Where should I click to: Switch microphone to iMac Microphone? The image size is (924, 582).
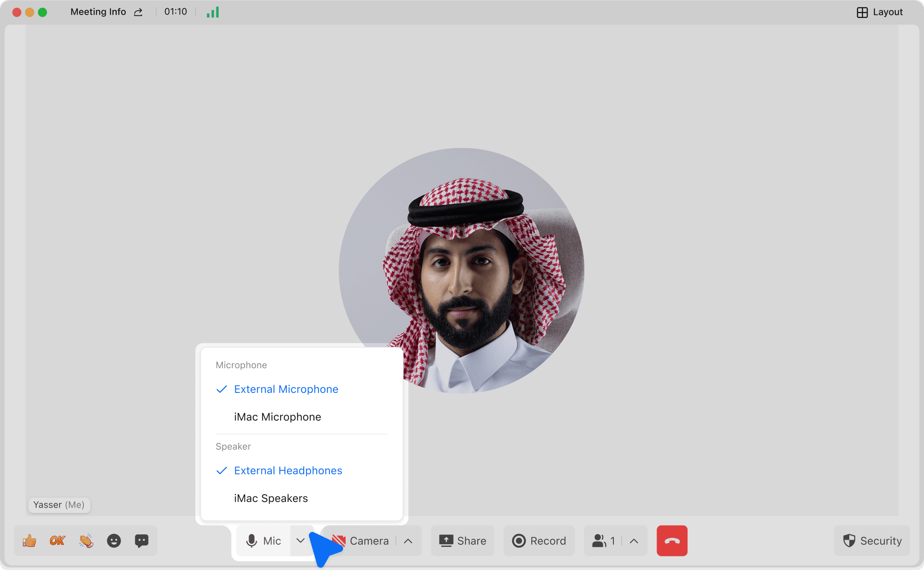point(277,417)
